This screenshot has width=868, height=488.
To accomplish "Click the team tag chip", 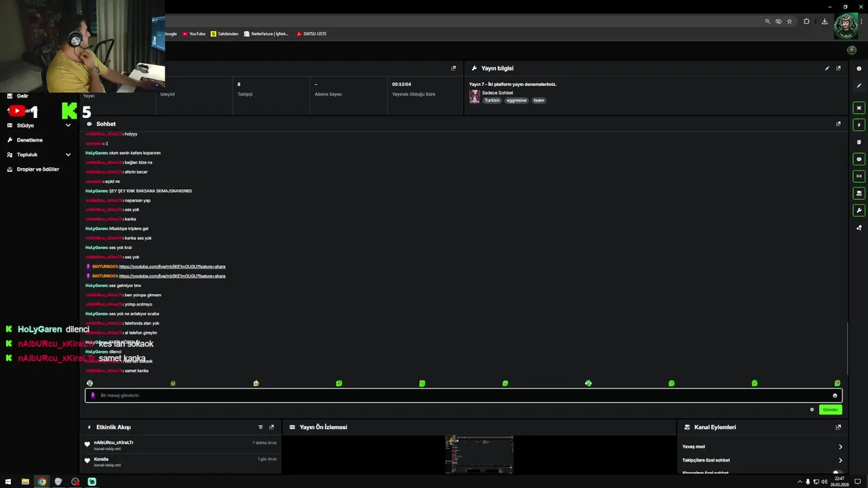I will tap(538, 100).
